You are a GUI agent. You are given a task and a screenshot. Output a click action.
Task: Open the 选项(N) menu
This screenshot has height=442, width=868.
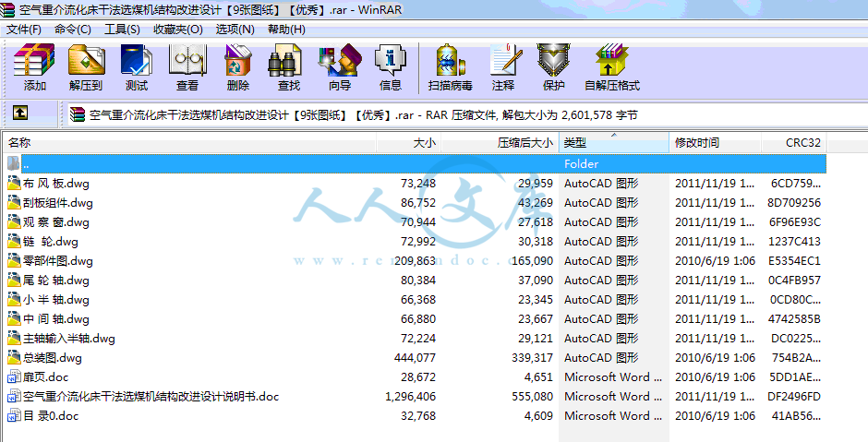coord(235,30)
